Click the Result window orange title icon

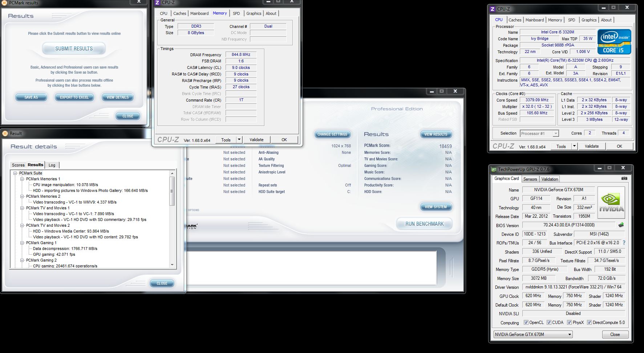click(x=5, y=133)
